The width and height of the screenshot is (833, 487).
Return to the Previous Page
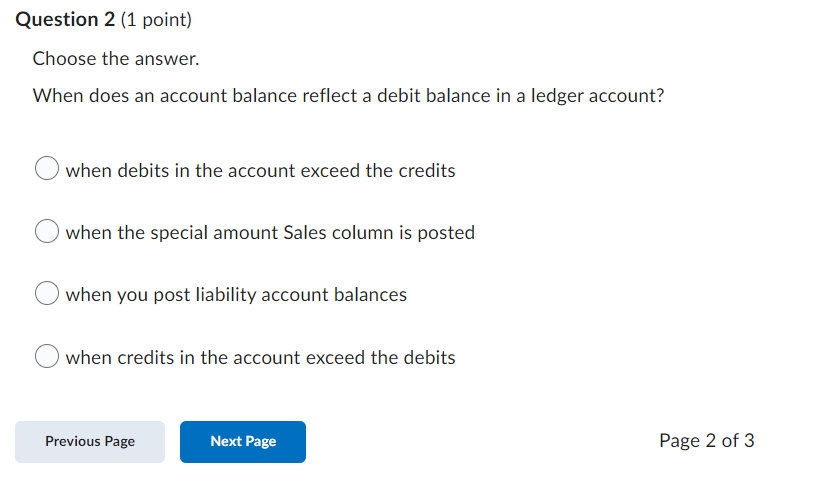point(90,442)
